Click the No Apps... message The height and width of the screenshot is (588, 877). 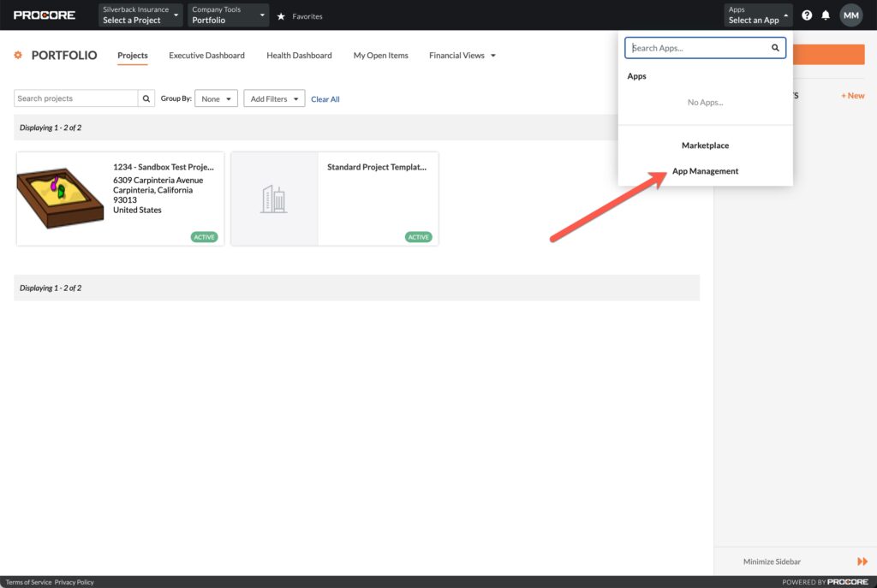pyautogui.click(x=706, y=103)
